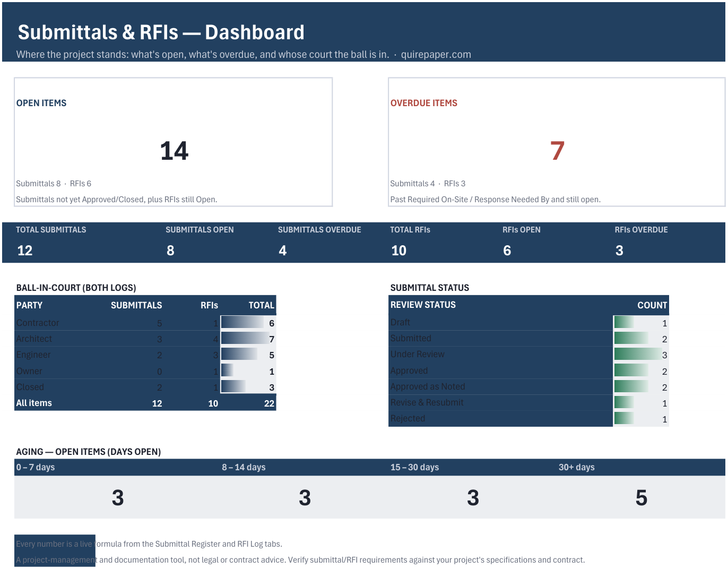Click 'Past Required On-Site / Response Needed By' description

(x=496, y=200)
